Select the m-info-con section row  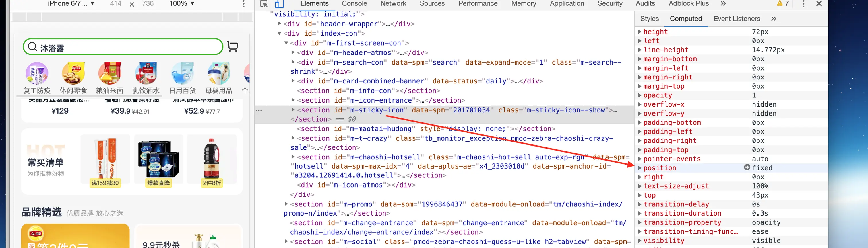(368, 91)
